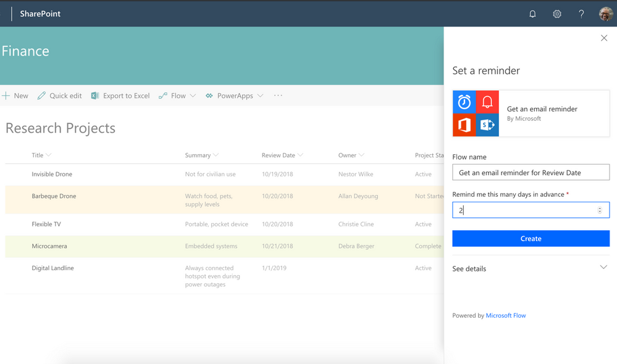
Task: Click the SharePoint logo text in header
Action: pos(40,14)
